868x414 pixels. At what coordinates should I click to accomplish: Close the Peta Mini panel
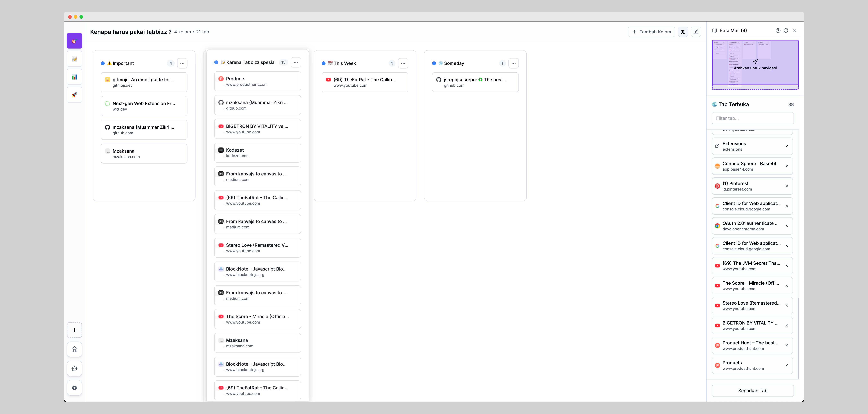click(x=795, y=30)
